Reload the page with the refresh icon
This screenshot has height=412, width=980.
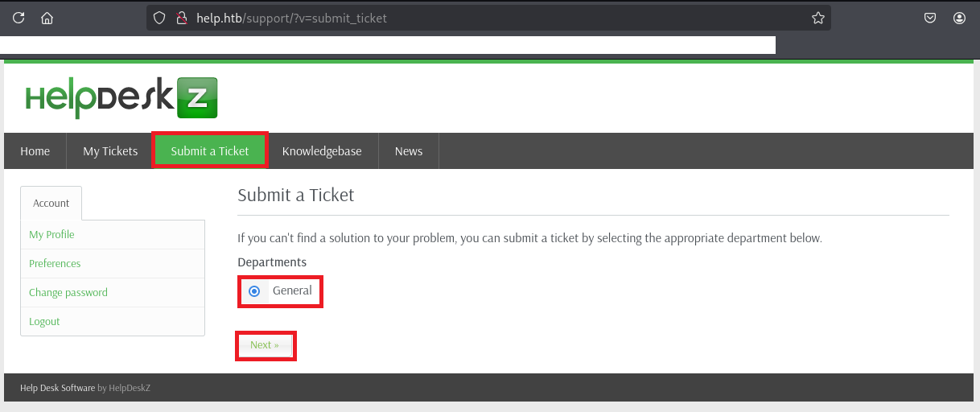(19, 18)
